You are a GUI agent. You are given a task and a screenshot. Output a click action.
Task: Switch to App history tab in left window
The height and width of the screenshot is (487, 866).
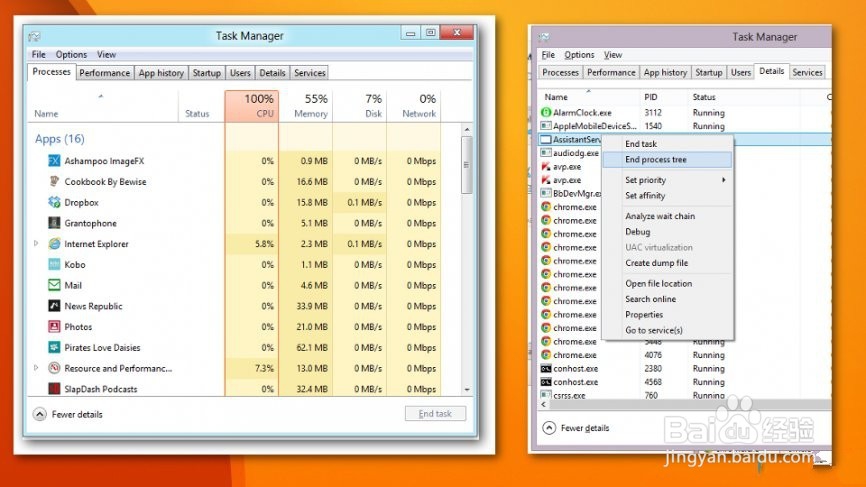pyautogui.click(x=161, y=73)
